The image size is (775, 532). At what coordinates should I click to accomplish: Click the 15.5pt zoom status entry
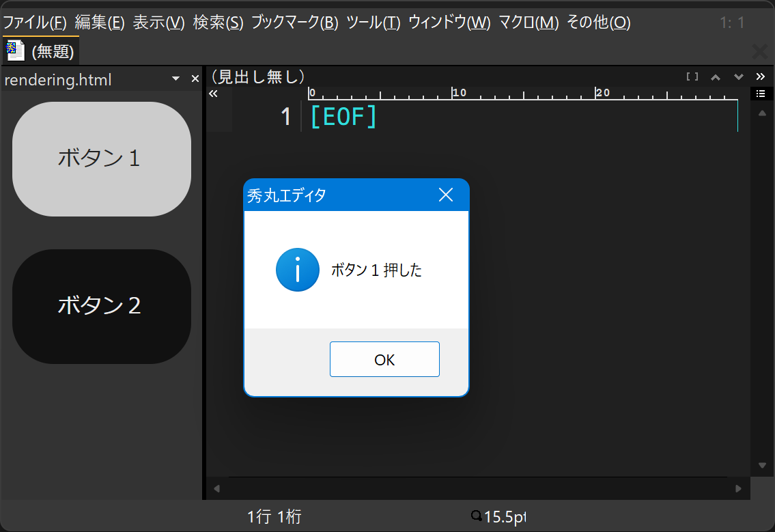tap(499, 517)
